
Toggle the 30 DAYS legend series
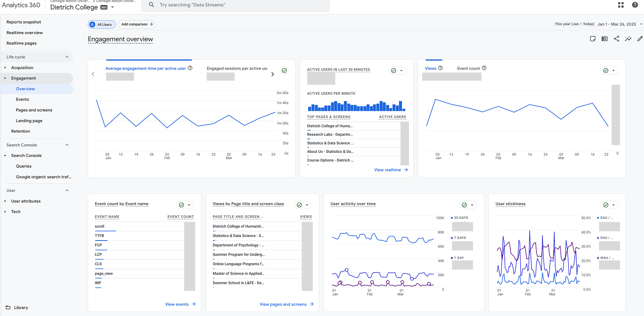click(460, 218)
